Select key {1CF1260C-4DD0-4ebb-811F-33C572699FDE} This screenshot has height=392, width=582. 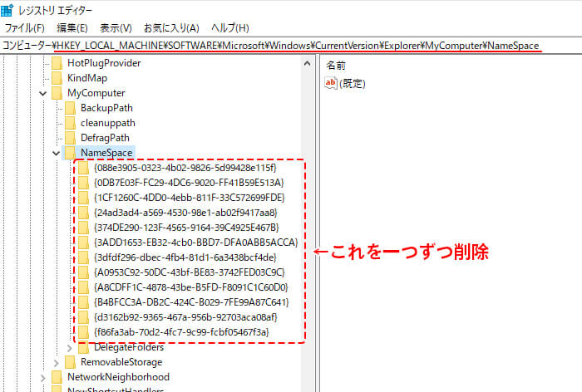click(x=190, y=198)
